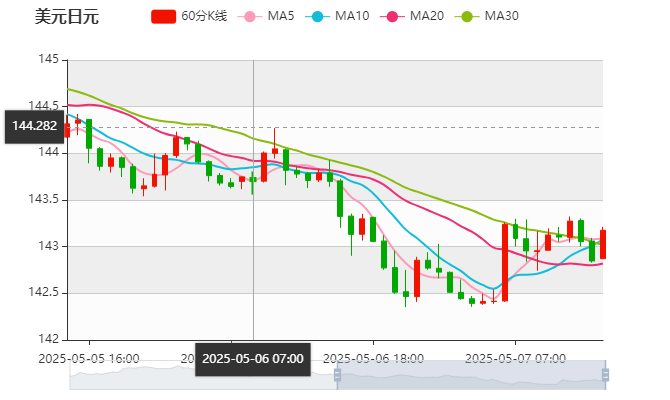Toggle MA10 line visibility via label
This screenshot has width=670, height=400.
[x=351, y=17]
